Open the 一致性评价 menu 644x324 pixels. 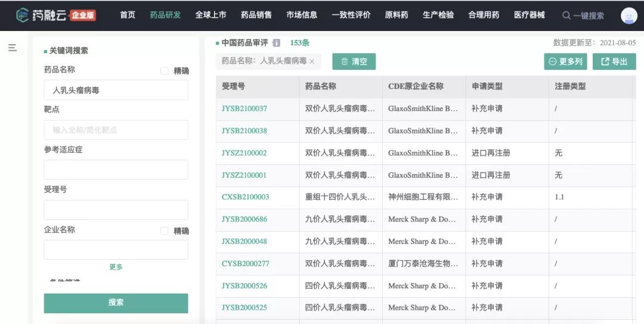point(351,15)
